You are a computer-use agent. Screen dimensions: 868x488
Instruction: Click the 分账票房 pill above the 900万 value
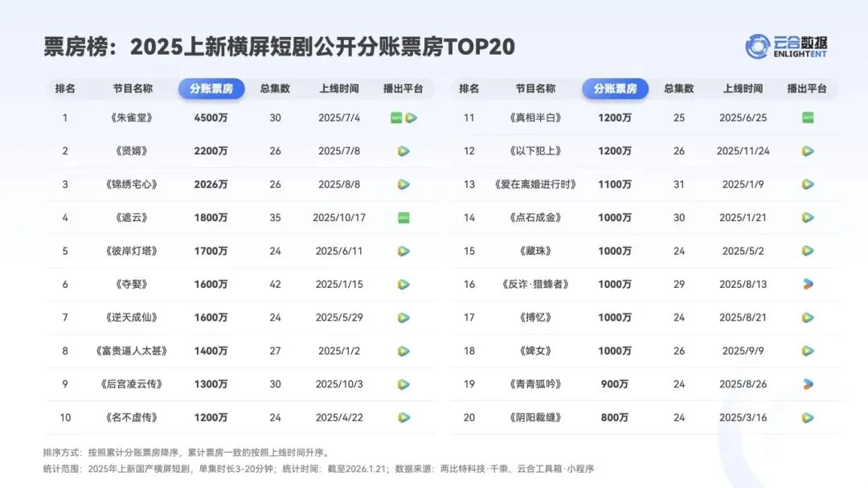click(x=615, y=88)
